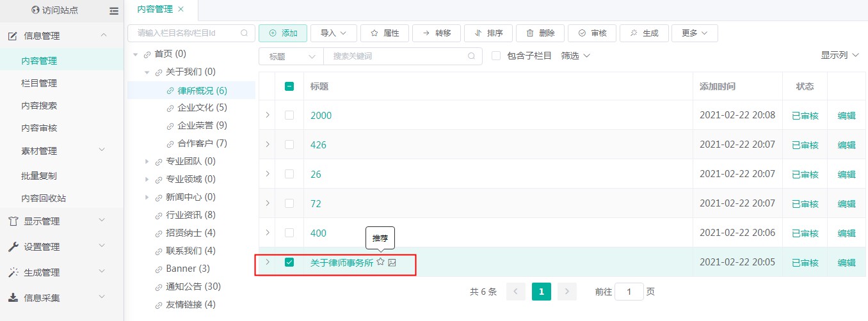
Task: Uncheck the 关于律师事务所 row checkbox
Action: pos(289,262)
